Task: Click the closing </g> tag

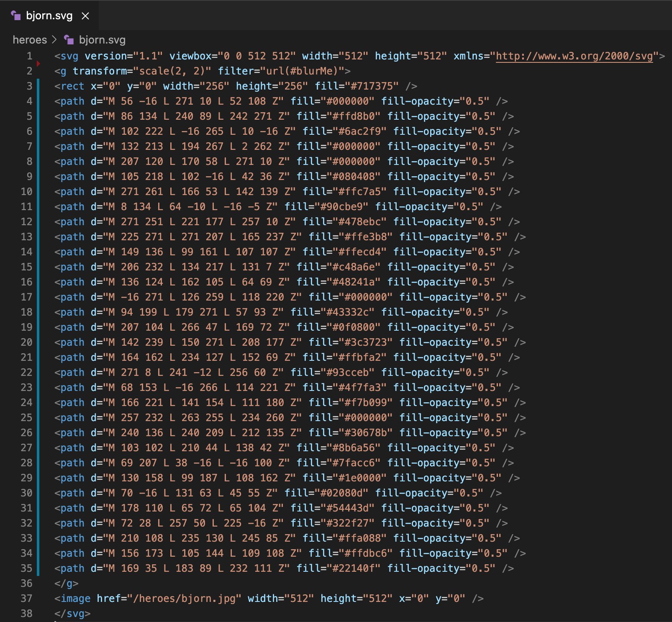Action: pyautogui.click(x=66, y=583)
